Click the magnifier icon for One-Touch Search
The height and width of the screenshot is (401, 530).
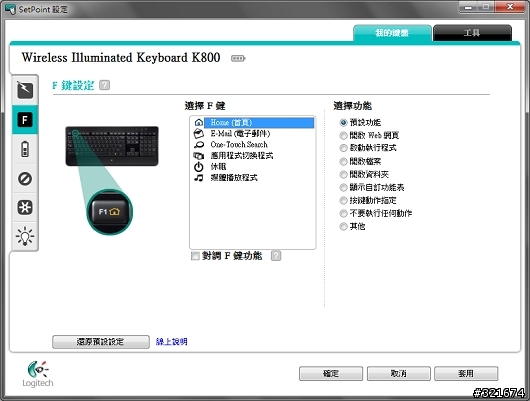point(199,145)
